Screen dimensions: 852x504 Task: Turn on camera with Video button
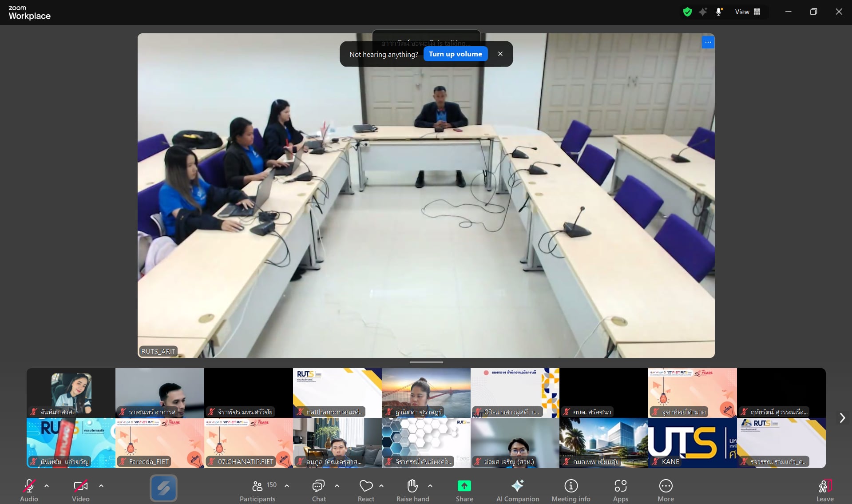80,489
